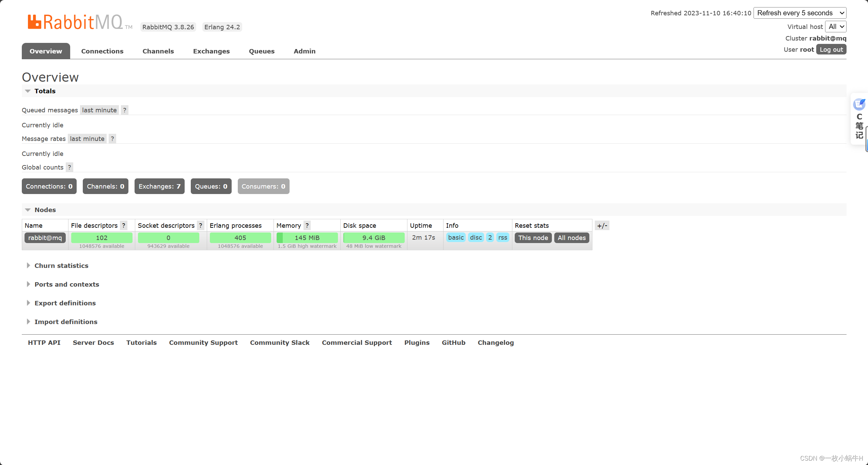Open the Refresh interval dropdown

(x=800, y=13)
